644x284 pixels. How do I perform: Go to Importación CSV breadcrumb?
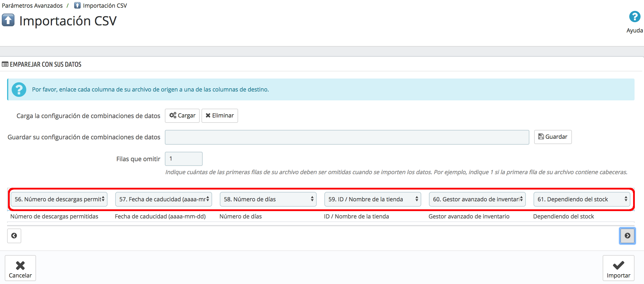(x=105, y=6)
